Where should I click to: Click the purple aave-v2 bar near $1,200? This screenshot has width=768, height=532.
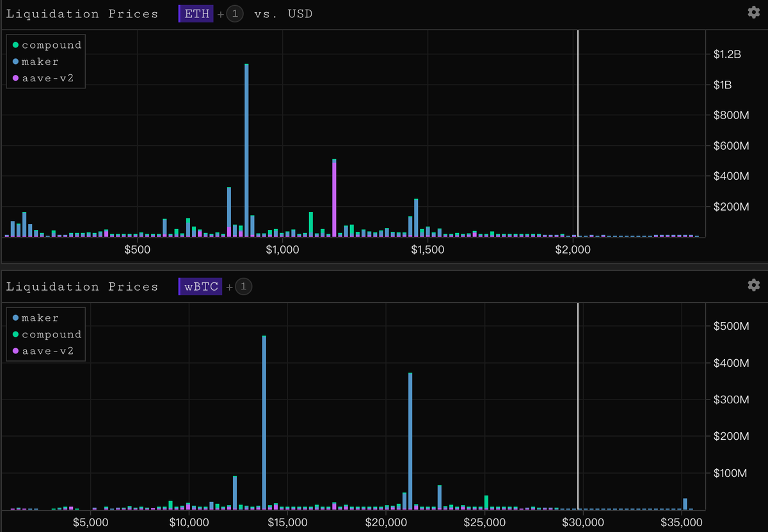click(x=334, y=198)
